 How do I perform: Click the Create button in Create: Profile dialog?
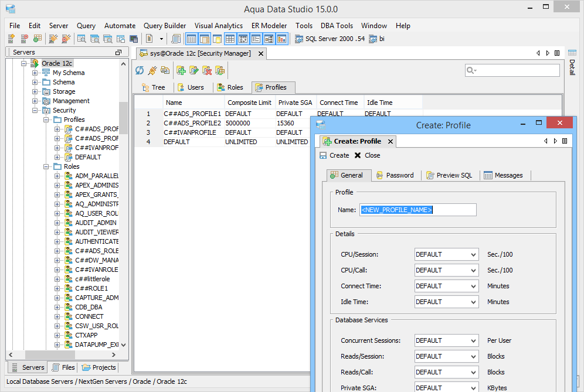point(334,156)
